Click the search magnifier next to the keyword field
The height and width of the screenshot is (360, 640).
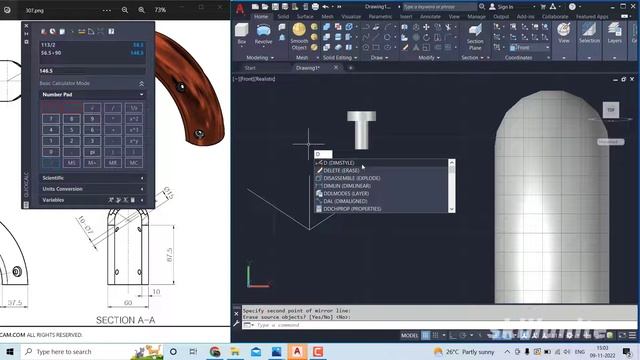(x=482, y=7)
